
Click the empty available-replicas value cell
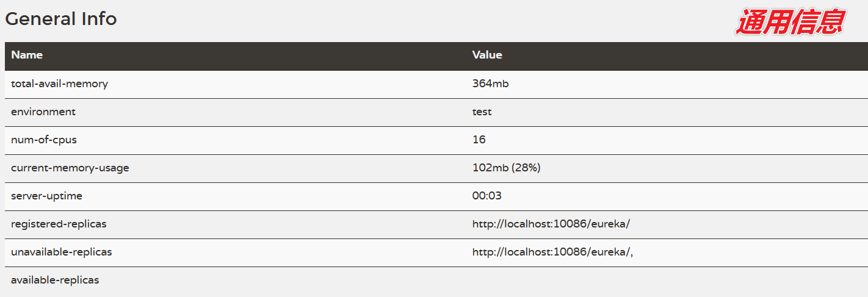pos(667,281)
